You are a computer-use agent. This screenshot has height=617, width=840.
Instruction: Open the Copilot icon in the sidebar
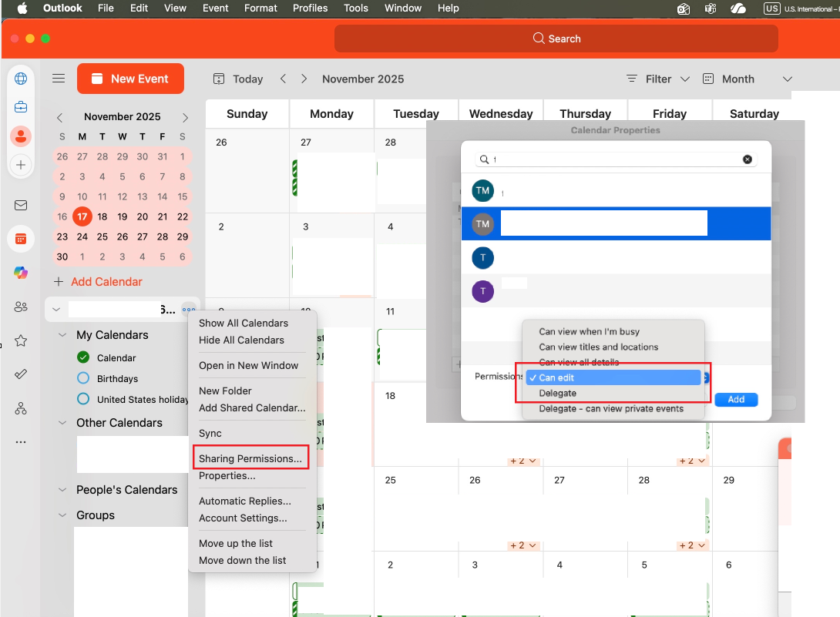[x=21, y=273]
